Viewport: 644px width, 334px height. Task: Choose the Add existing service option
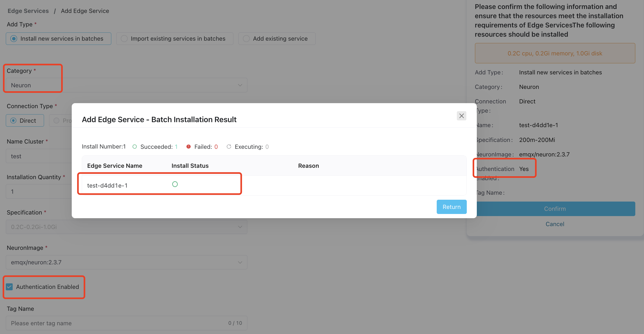pos(277,39)
